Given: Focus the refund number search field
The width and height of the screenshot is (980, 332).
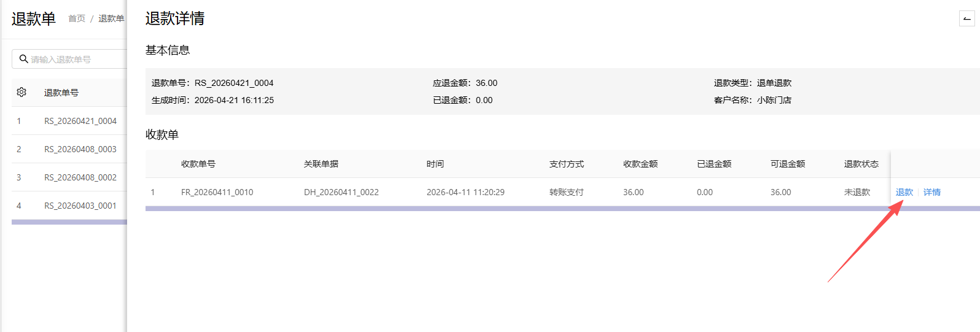Looking at the screenshot, I should point(69,59).
